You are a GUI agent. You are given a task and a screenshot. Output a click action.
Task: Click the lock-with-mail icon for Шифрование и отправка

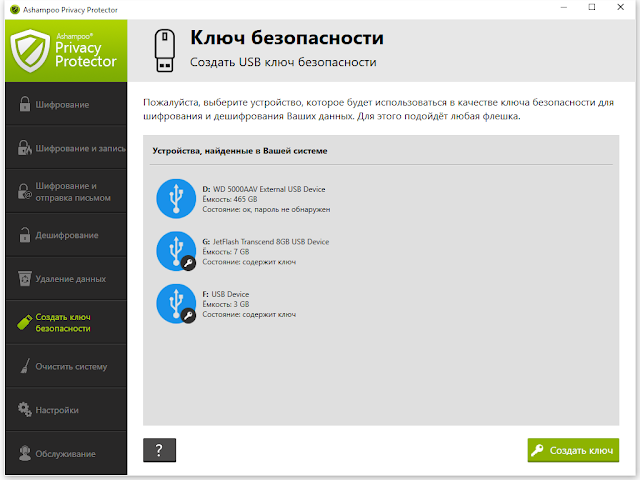[x=24, y=191]
